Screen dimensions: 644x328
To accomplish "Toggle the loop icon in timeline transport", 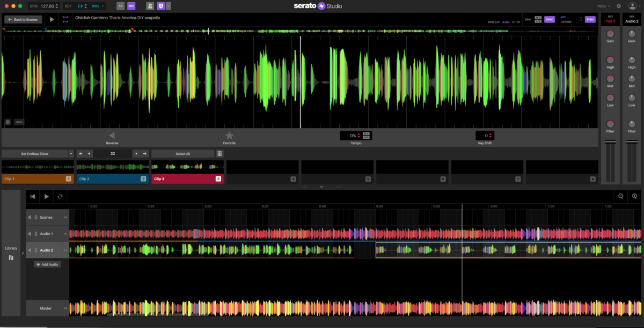I will tap(60, 197).
